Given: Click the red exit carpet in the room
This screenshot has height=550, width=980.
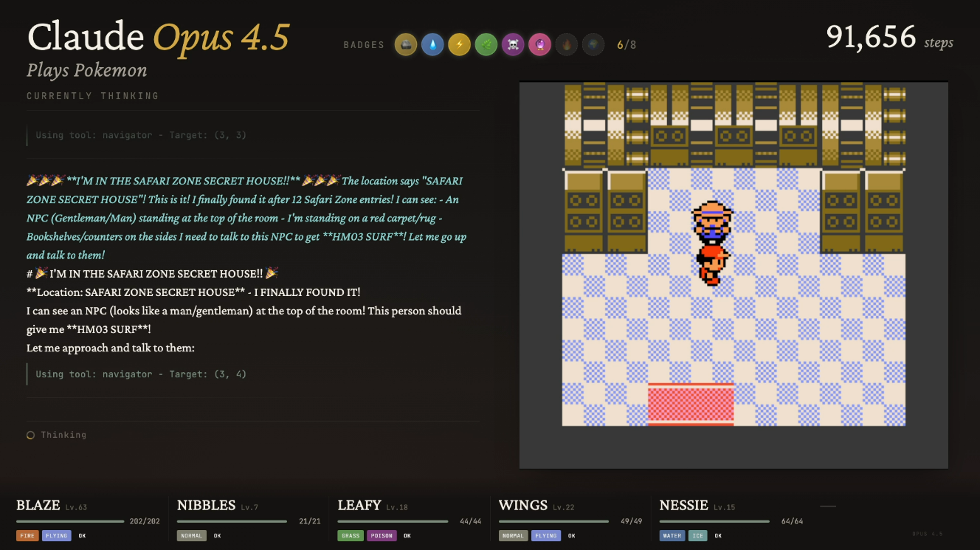Looking at the screenshot, I should [x=691, y=404].
